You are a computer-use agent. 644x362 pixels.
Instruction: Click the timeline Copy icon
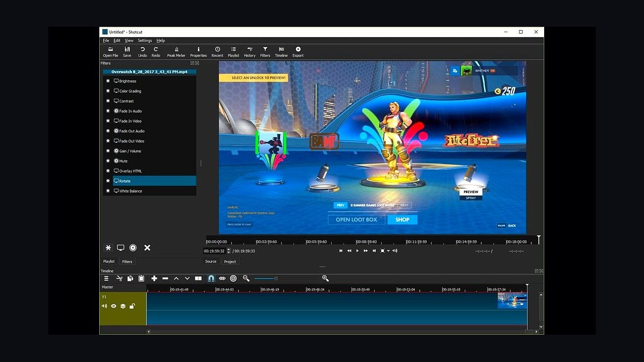click(x=130, y=278)
